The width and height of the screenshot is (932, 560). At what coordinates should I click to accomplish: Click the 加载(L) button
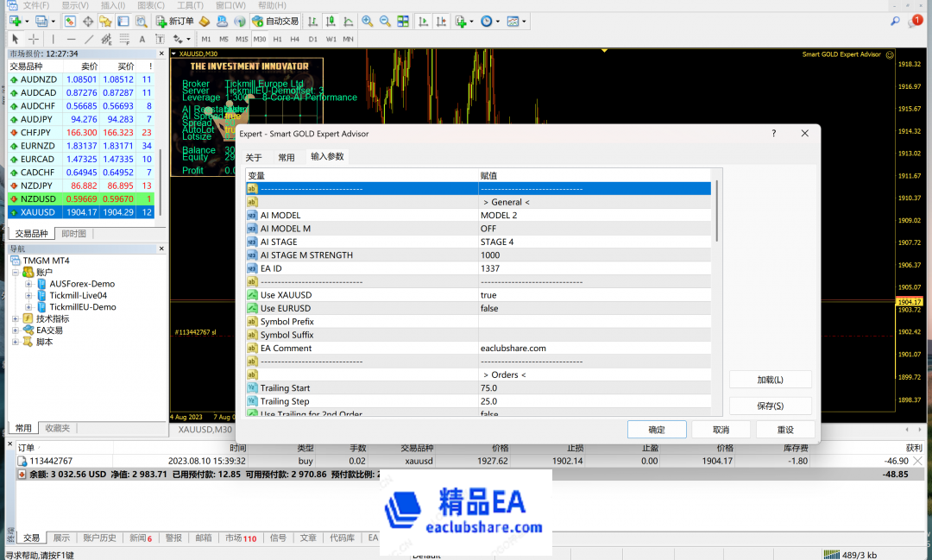(x=770, y=380)
